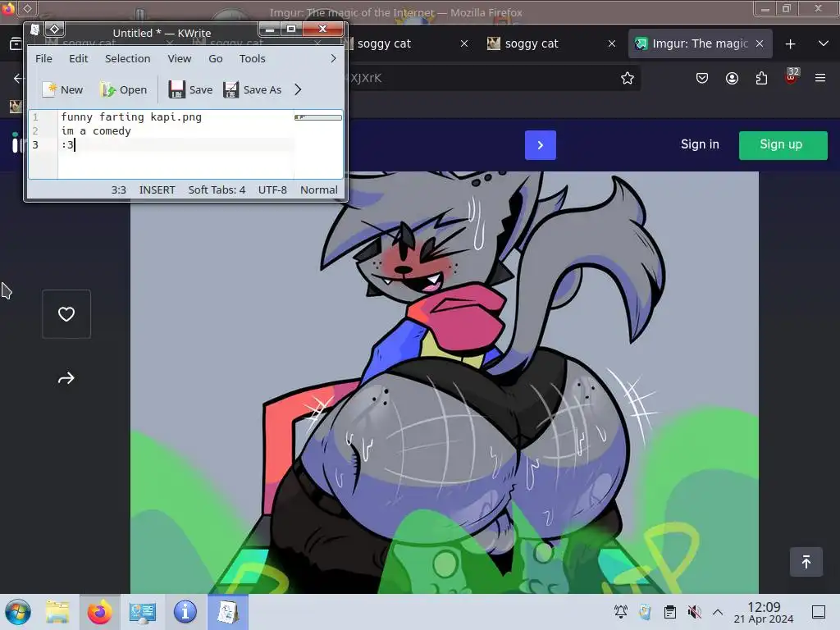Open the Start menu
Screen dimensions: 840x630
click(18, 612)
